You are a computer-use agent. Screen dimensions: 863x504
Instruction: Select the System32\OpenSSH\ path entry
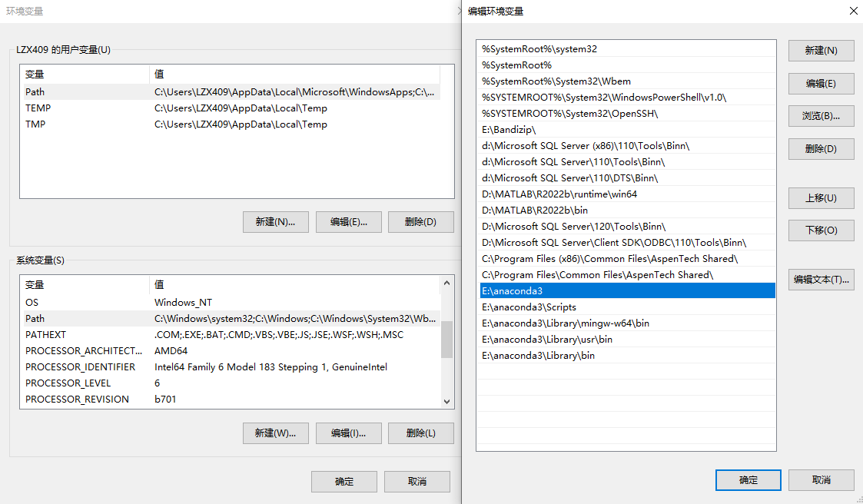pyautogui.click(x=627, y=114)
